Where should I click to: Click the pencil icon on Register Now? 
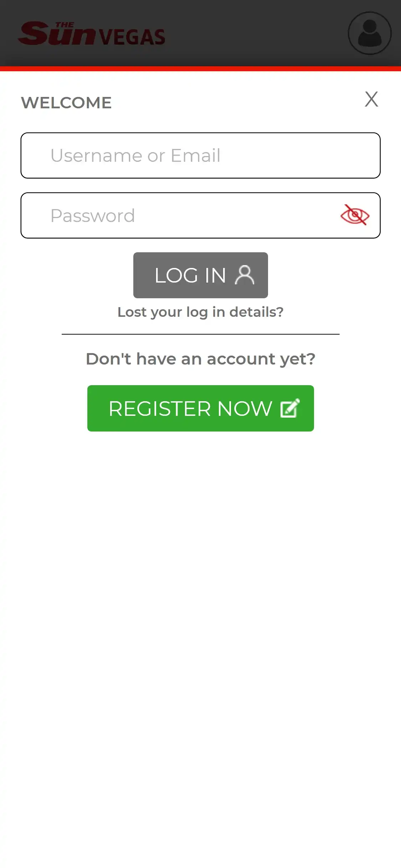tap(290, 408)
